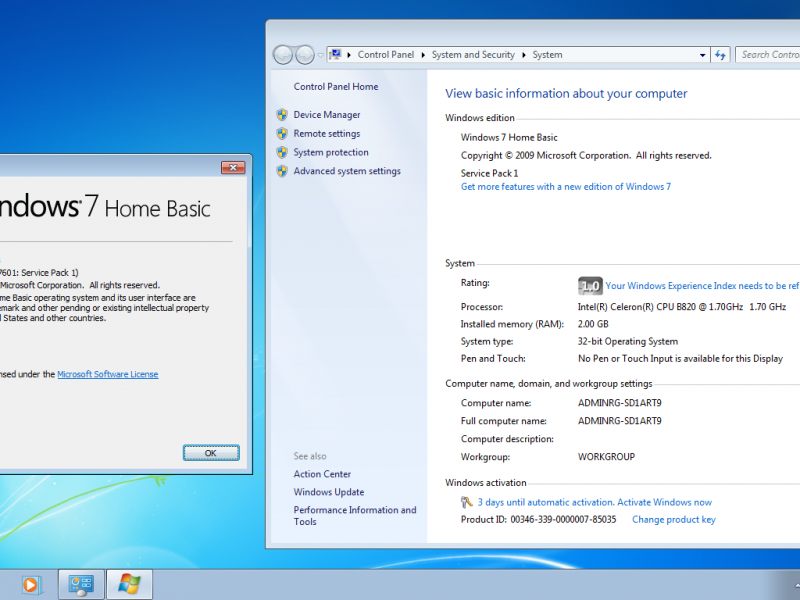
Task: Click the activation keys icon
Action: 466,502
